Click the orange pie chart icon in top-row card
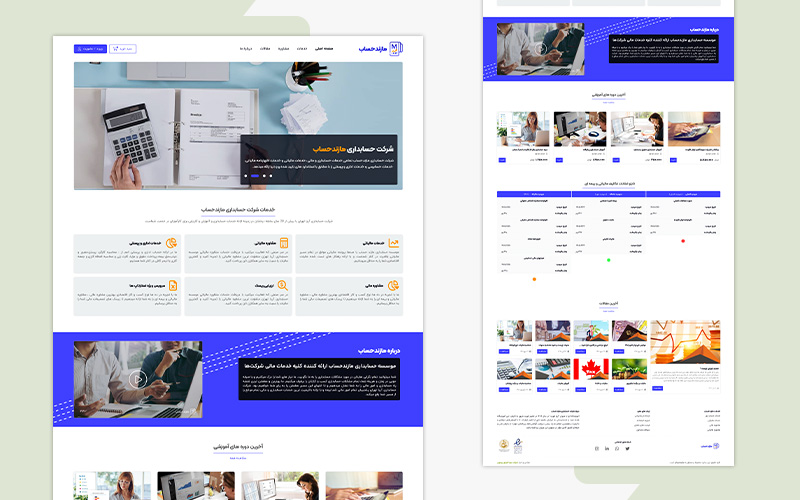 click(x=171, y=243)
